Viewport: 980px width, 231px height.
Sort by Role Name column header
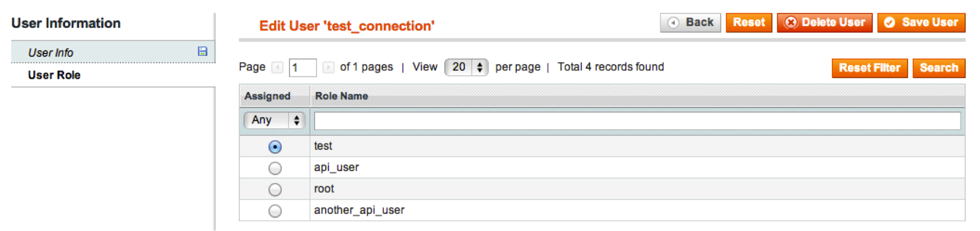click(x=341, y=96)
